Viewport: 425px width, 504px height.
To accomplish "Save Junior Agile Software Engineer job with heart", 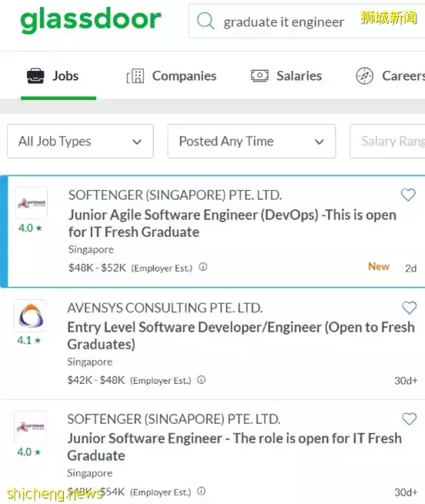I will pos(408,195).
